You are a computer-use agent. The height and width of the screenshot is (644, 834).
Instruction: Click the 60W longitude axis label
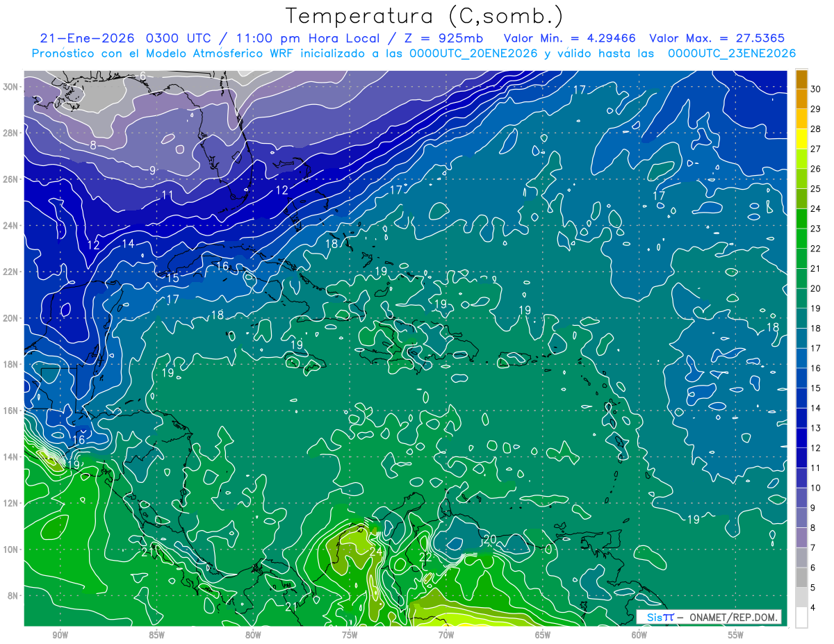[639, 635]
